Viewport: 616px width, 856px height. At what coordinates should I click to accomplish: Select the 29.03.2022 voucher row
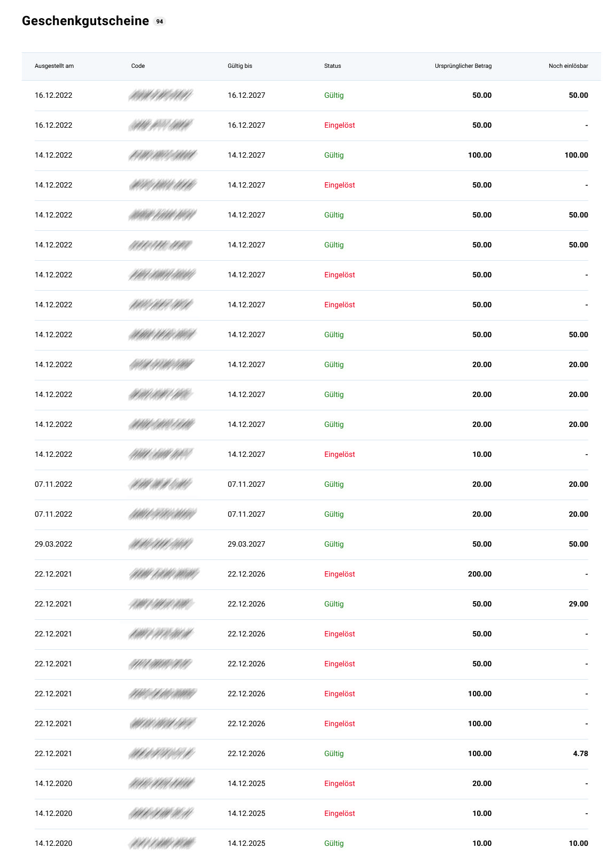(311, 544)
